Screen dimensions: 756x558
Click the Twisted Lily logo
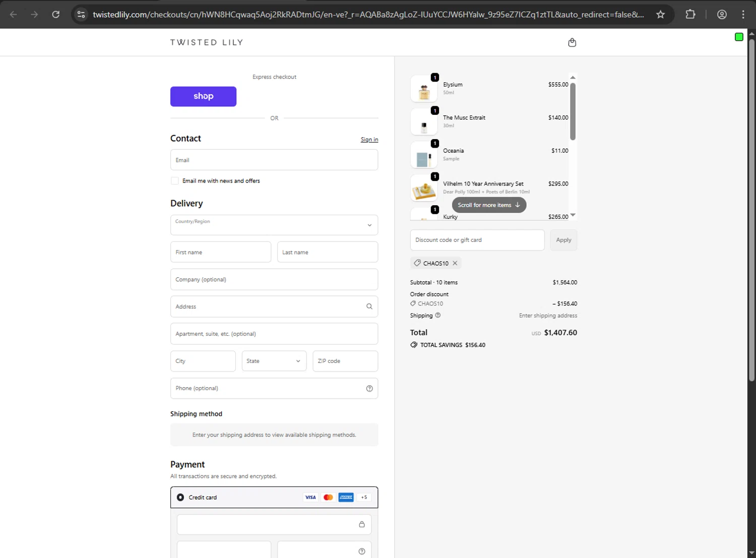pos(207,42)
